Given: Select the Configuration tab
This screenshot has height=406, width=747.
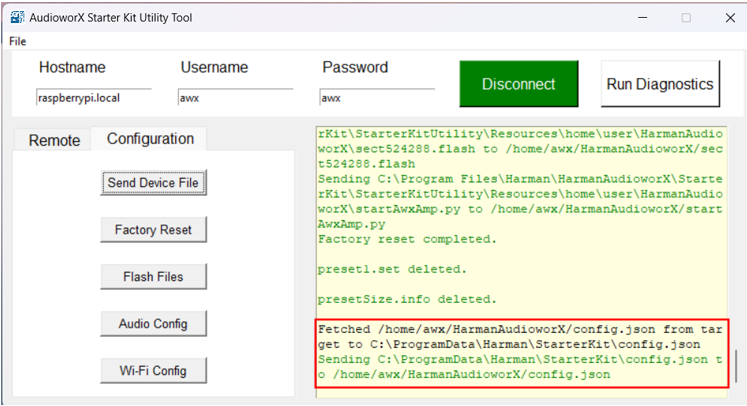Looking at the screenshot, I should pyautogui.click(x=150, y=139).
